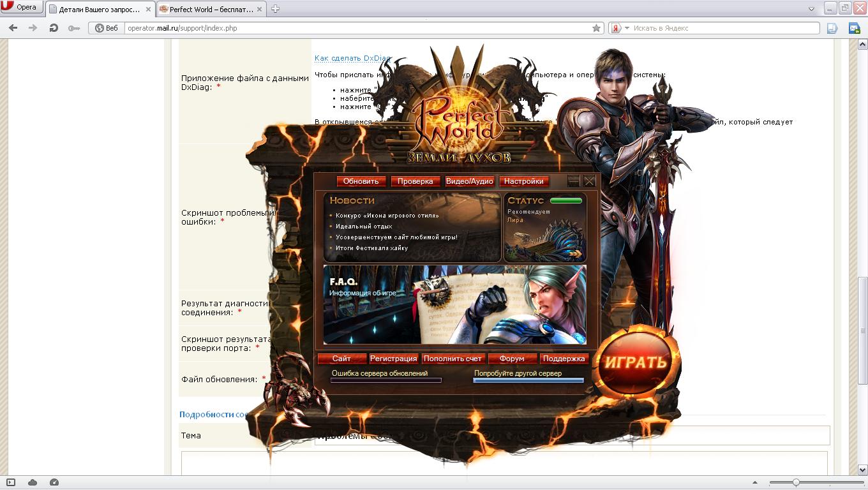
Task: Open the closed tabs dropdown arrow
Action: click(812, 9)
